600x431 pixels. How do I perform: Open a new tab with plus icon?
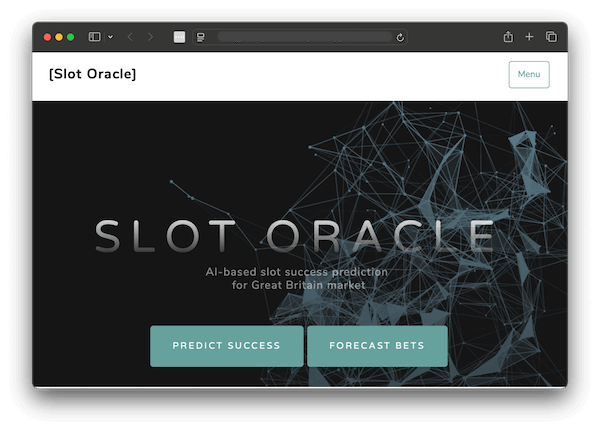pyautogui.click(x=529, y=37)
